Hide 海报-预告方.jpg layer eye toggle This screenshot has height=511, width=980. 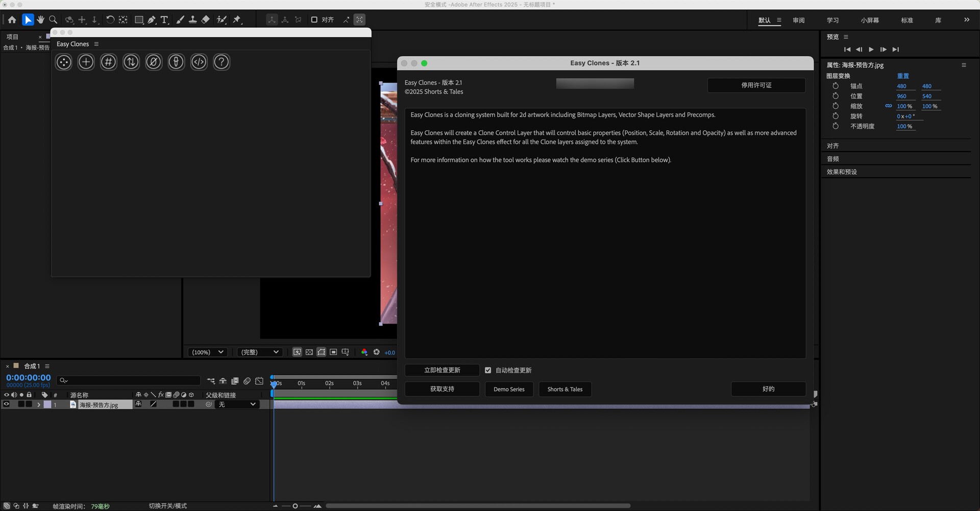[7, 404]
